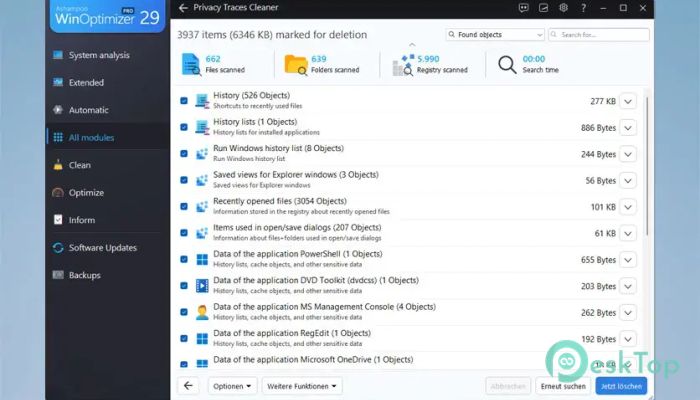The image size is (700, 400).
Task: Toggle MS Management Console checkbox
Action: (183, 311)
